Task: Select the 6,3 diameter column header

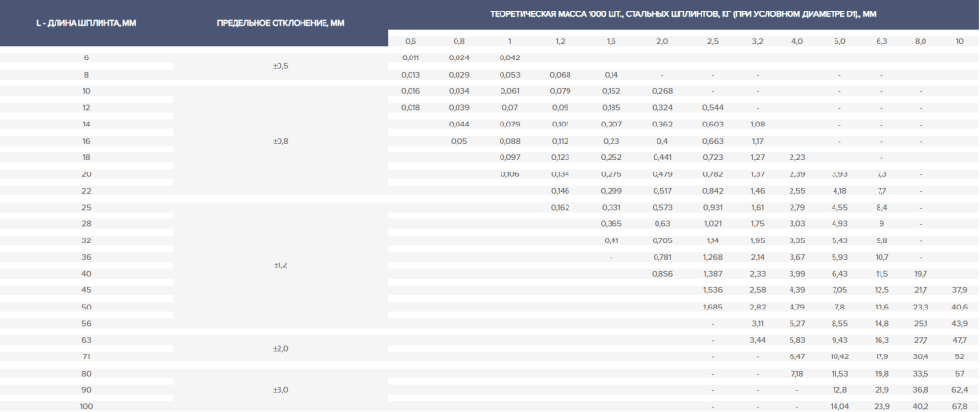Action: coord(881,41)
